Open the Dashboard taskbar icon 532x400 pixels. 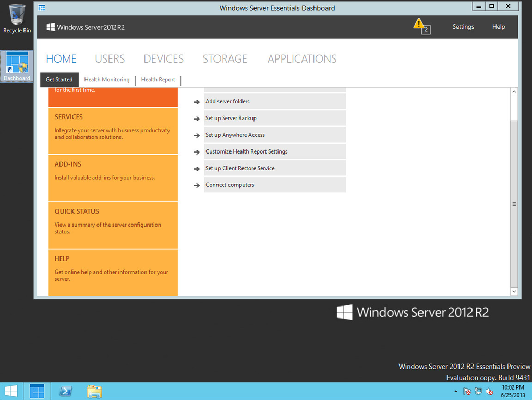pos(37,391)
